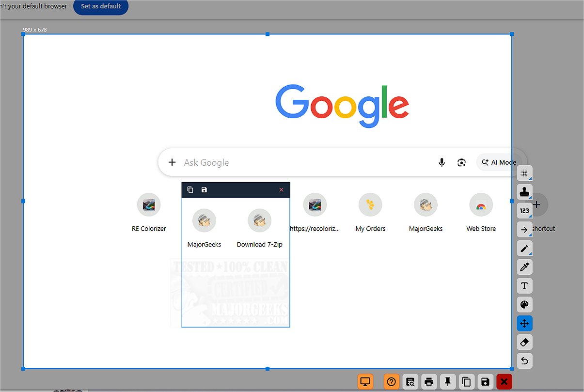Open the Download 7-Zip shortcut
Image resolution: width=584 pixels, height=392 pixels.
259,229
